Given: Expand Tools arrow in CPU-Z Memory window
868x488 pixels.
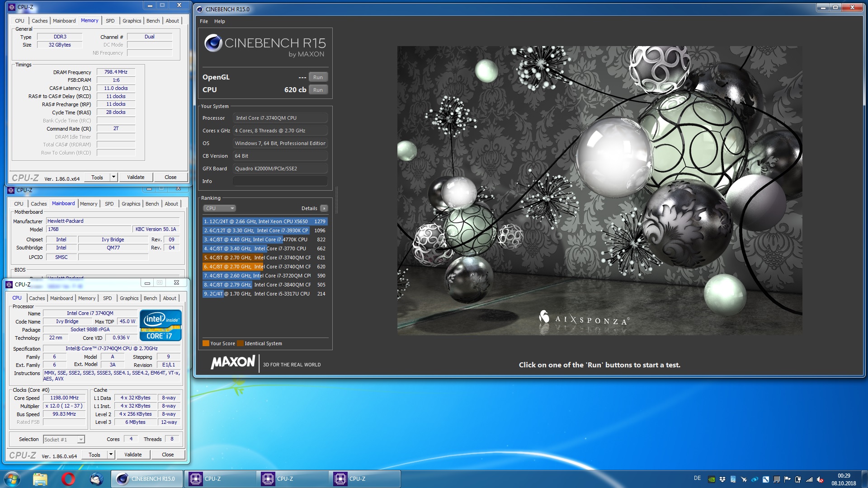Looking at the screenshot, I should pos(113,177).
